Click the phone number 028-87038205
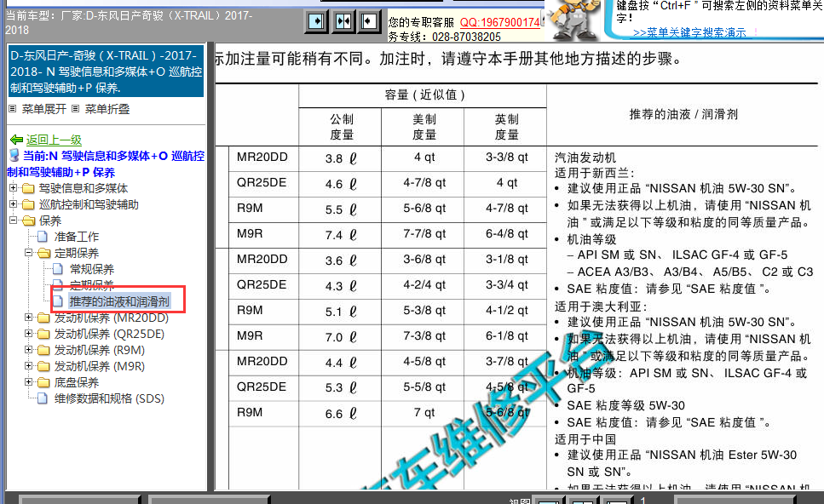Screen dimensions: 824x504 click(466, 37)
